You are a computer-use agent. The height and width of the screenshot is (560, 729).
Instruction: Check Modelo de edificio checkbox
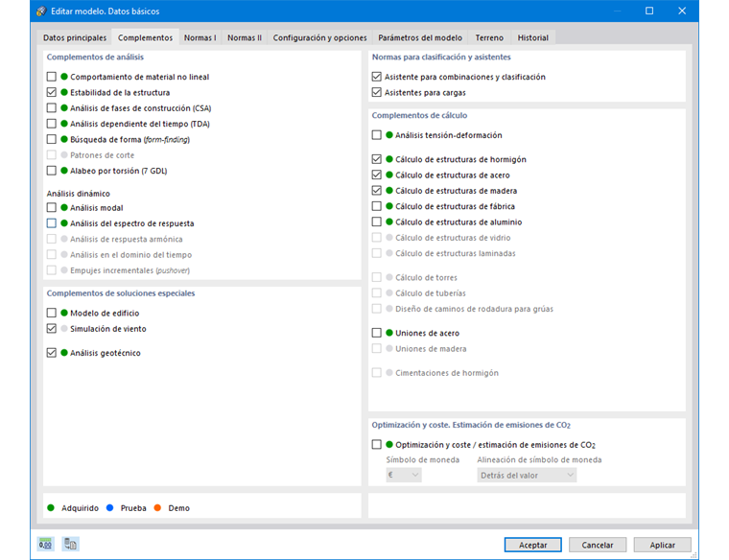[52, 313]
